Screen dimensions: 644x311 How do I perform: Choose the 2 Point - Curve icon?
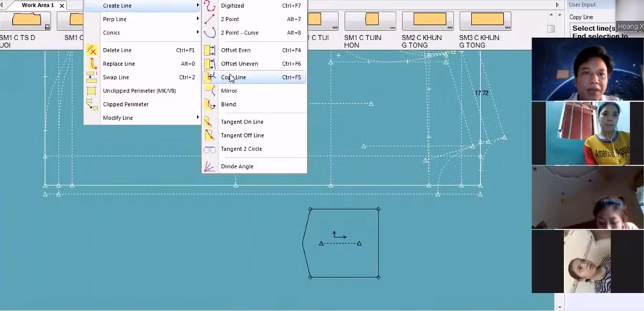point(210,33)
